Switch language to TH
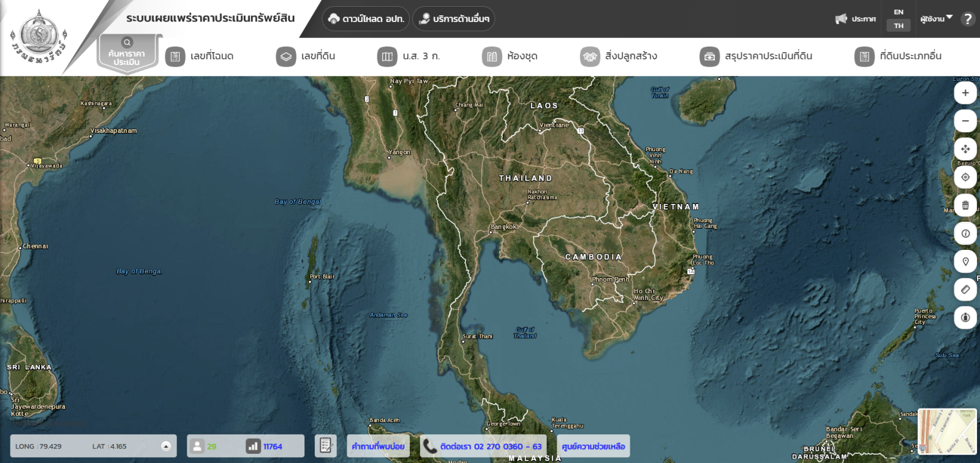This screenshot has height=463, width=980. click(x=898, y=26)
